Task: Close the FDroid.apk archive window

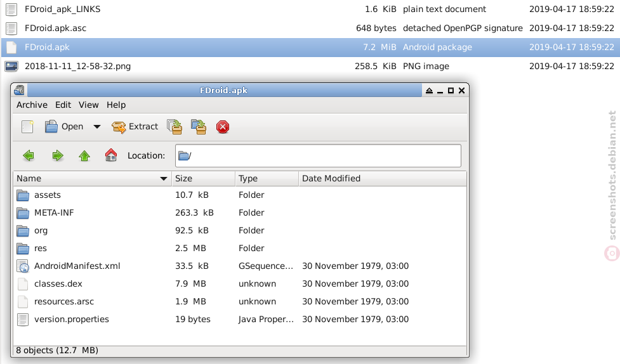Action: pos(461,91)
